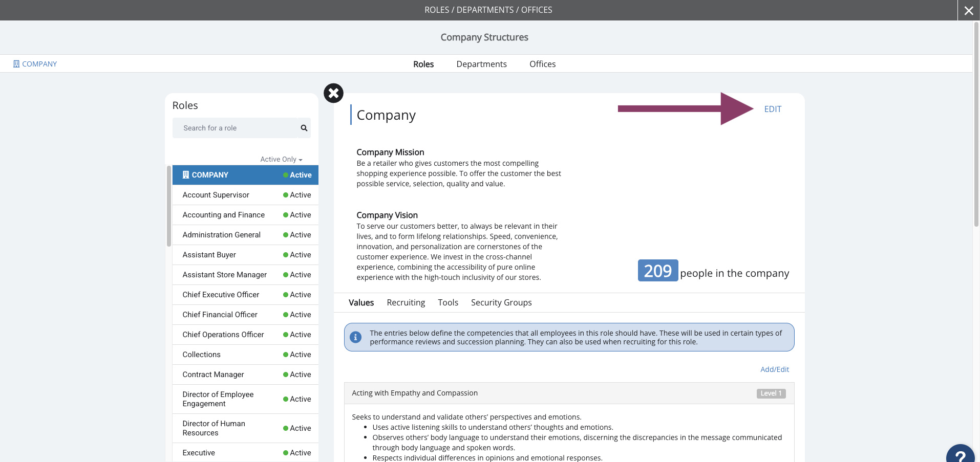Open the Security Groups tab
Viewport: 980px width, 462px height.
coord(501,302)
